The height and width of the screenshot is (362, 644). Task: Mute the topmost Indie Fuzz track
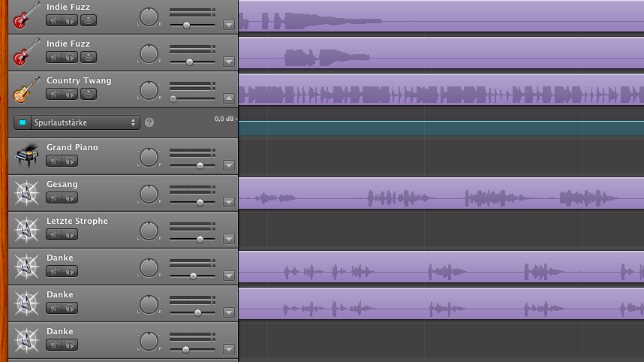click(54, 20)
